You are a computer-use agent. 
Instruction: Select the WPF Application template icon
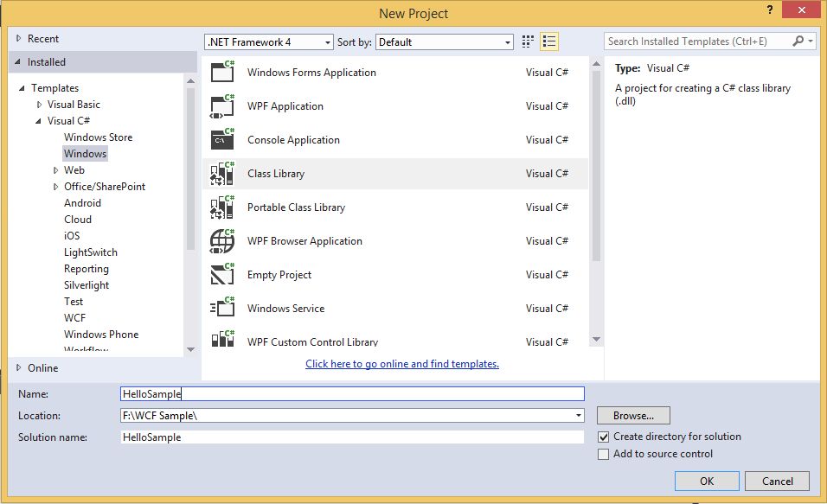coord(222,106)
